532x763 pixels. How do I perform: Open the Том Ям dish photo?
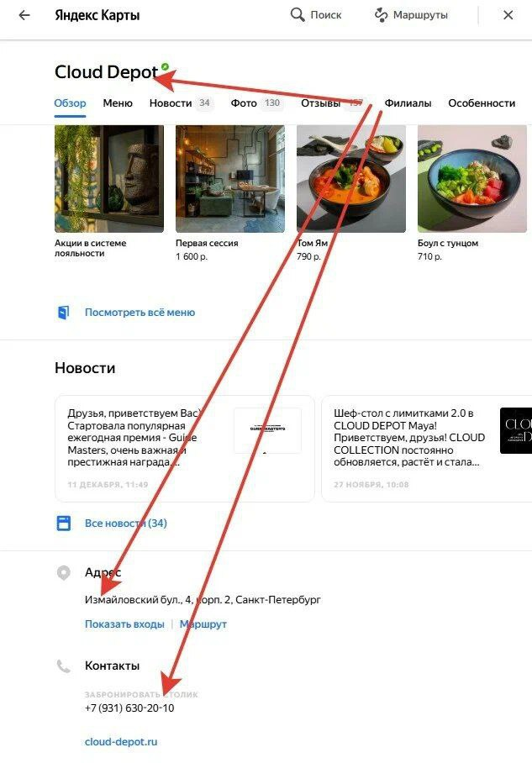[x=351, y=179]
